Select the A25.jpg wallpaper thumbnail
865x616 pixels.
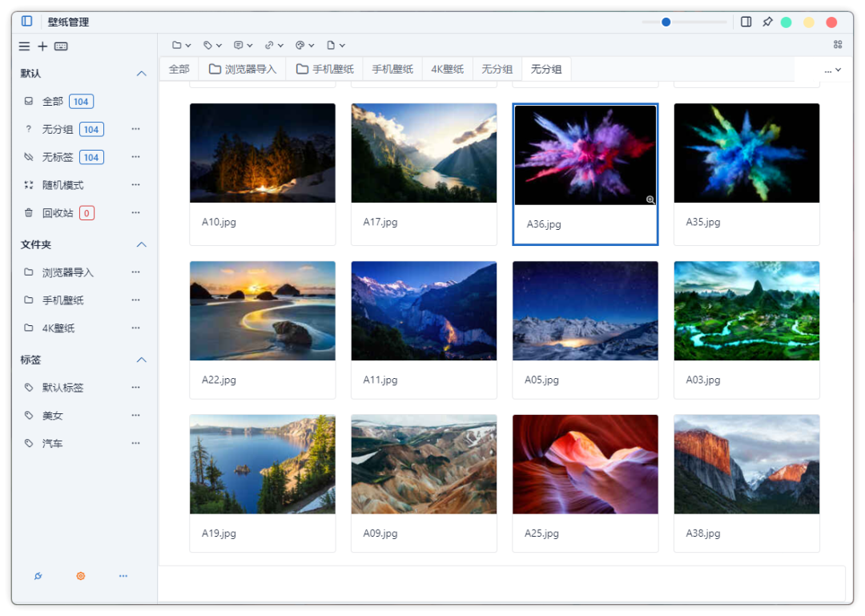pos(585,465)
